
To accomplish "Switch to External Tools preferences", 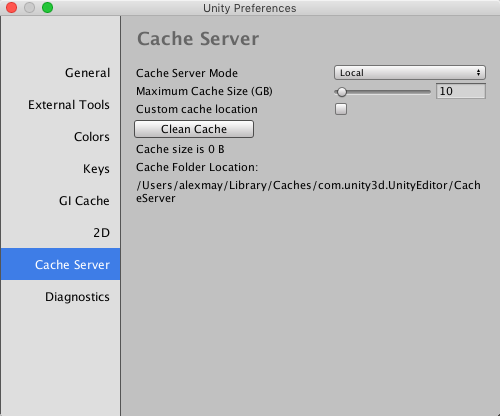I will (x=69, y=105).
